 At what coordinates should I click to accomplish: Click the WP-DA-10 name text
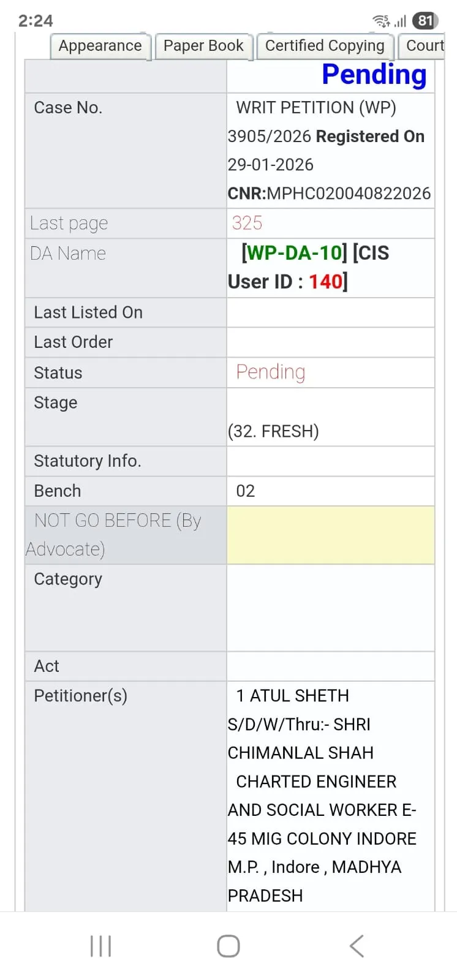294,253
